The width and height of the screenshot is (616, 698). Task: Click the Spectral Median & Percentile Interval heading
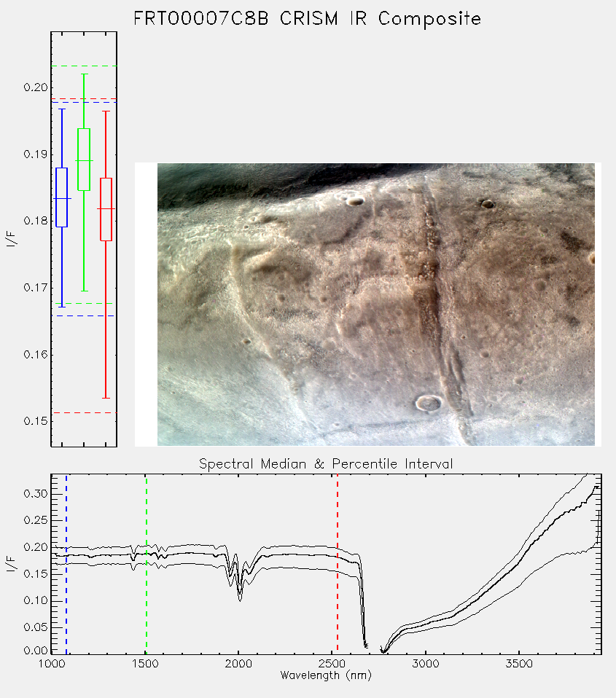tap(326, 464)
